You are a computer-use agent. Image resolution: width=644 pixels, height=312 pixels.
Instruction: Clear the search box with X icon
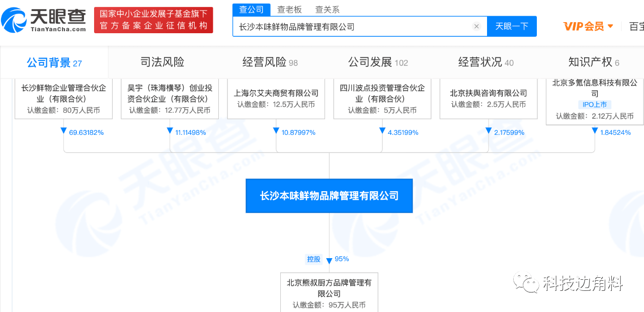tap(476, 26)
